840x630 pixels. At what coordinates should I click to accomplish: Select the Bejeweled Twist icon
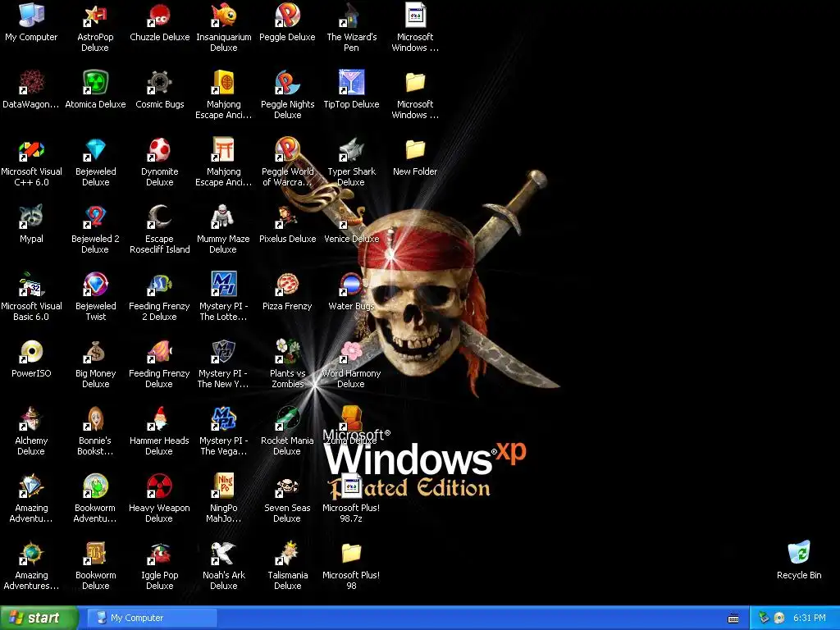point(95,285)
